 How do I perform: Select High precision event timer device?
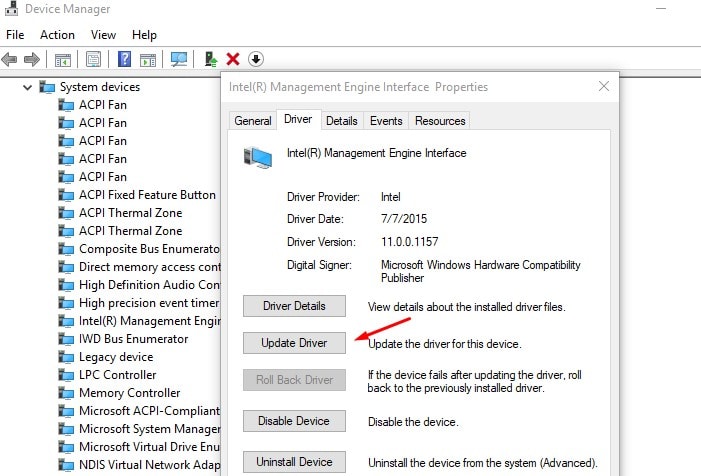tap(149, 303)
